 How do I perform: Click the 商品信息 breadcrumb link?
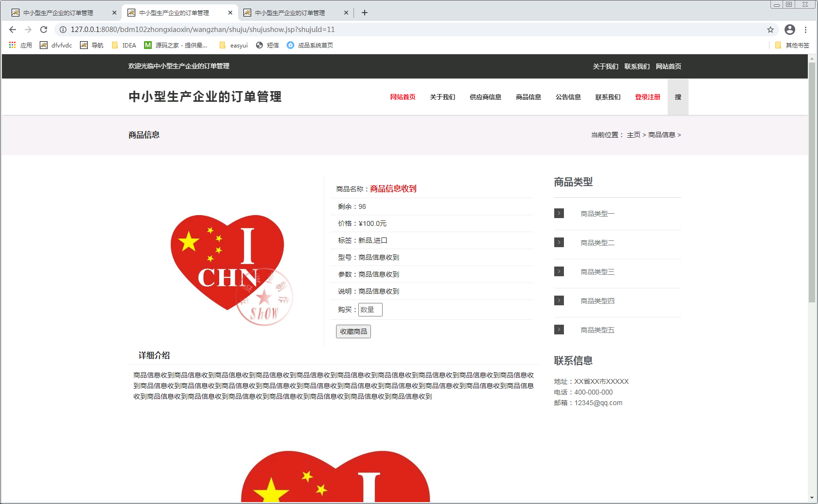coord(662,135)
